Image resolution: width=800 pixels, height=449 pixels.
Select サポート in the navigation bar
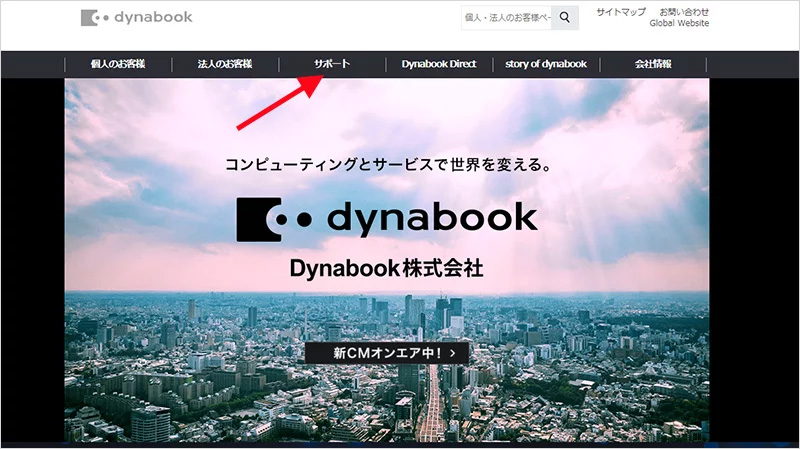(x=332, y=64)
